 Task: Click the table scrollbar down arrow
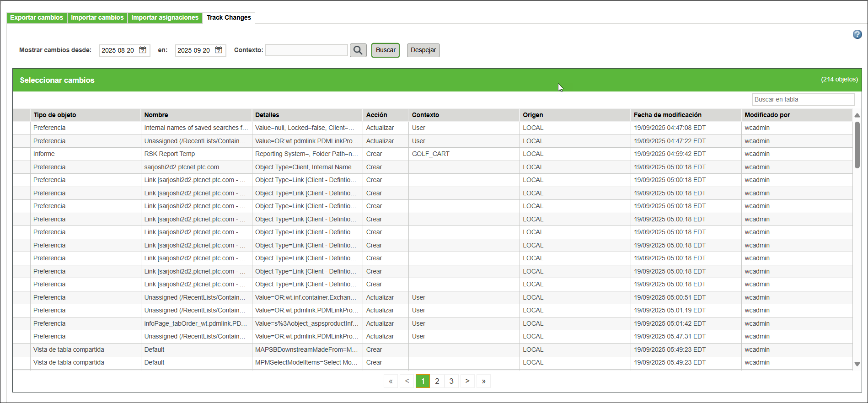click(857, 364)
